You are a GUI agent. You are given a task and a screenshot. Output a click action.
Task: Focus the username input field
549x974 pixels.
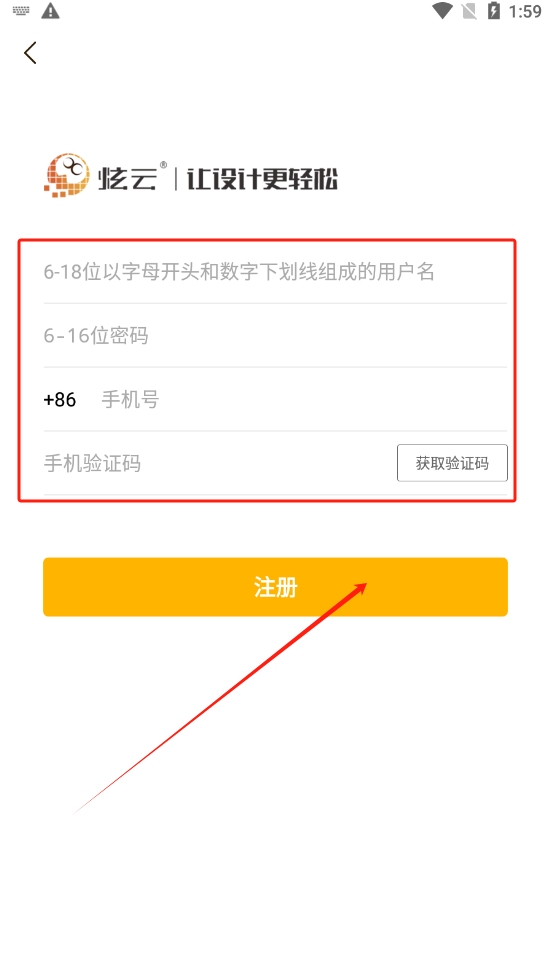275,272
